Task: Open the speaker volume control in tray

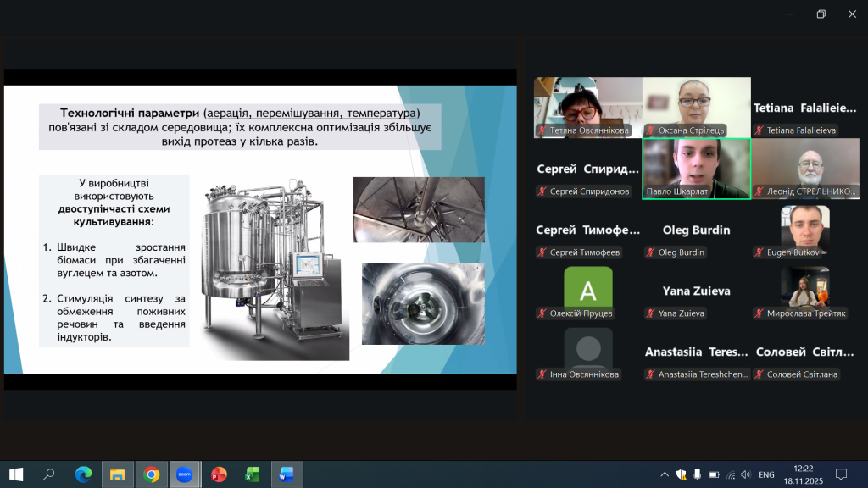Action: tap(746, 474)
